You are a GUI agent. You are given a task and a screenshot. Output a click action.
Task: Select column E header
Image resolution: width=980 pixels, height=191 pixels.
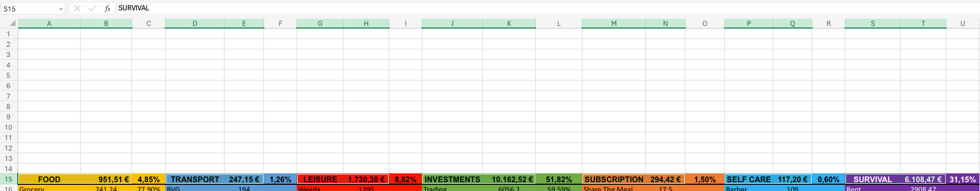point(244,23)
